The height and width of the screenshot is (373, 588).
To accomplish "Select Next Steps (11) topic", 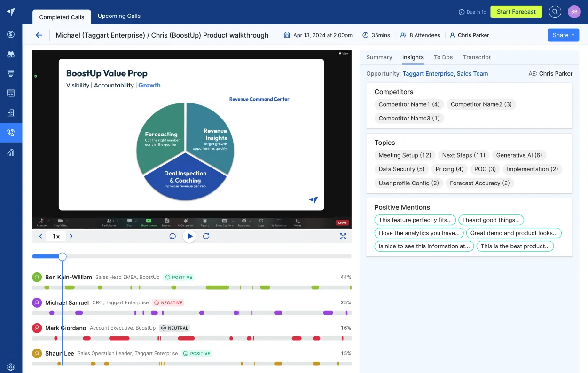I will [x=463, y=155].
